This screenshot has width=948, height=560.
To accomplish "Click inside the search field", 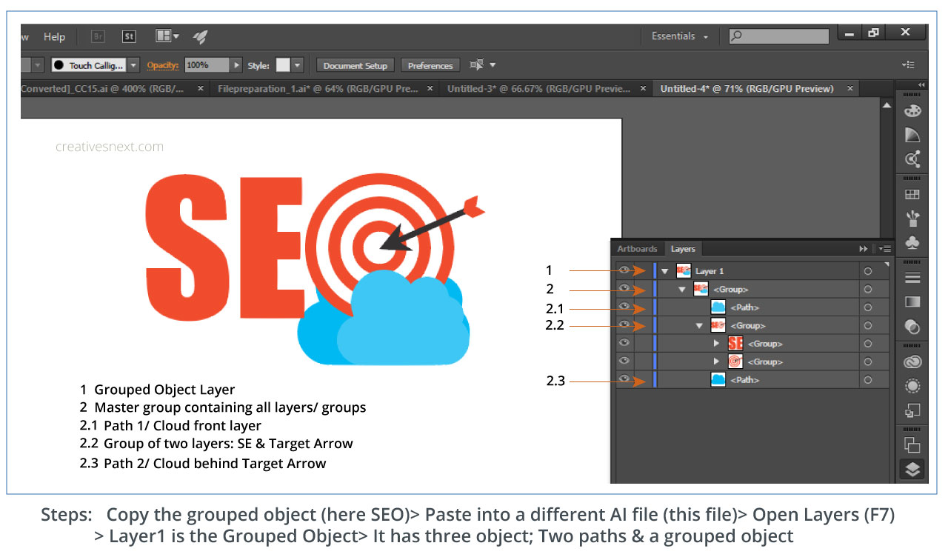I will tap(778, 36).
